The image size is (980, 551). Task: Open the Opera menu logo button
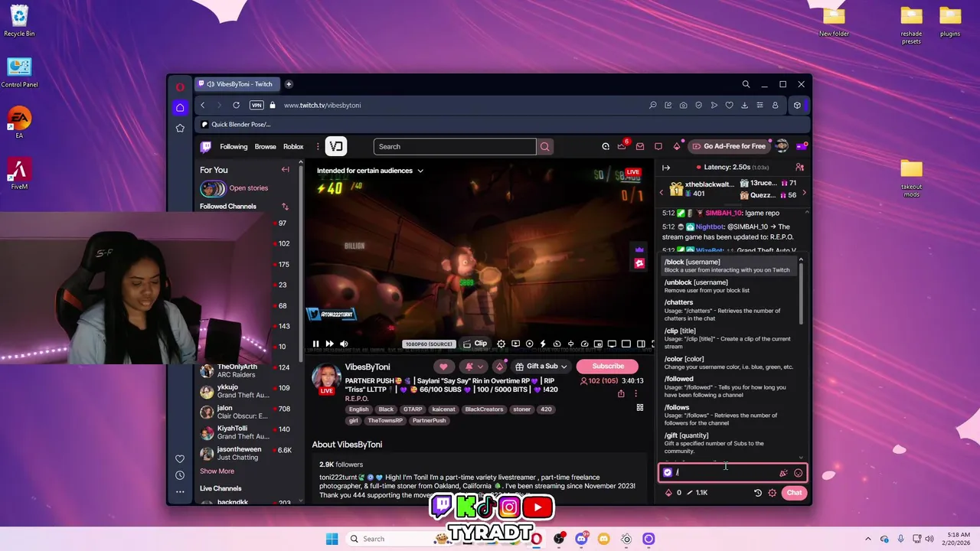180,86
